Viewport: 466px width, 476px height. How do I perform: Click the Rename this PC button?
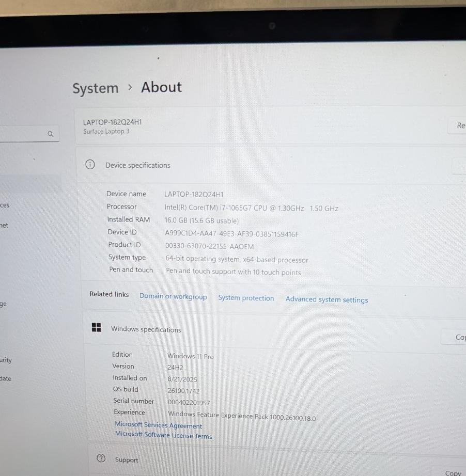(x=457, y=125)
